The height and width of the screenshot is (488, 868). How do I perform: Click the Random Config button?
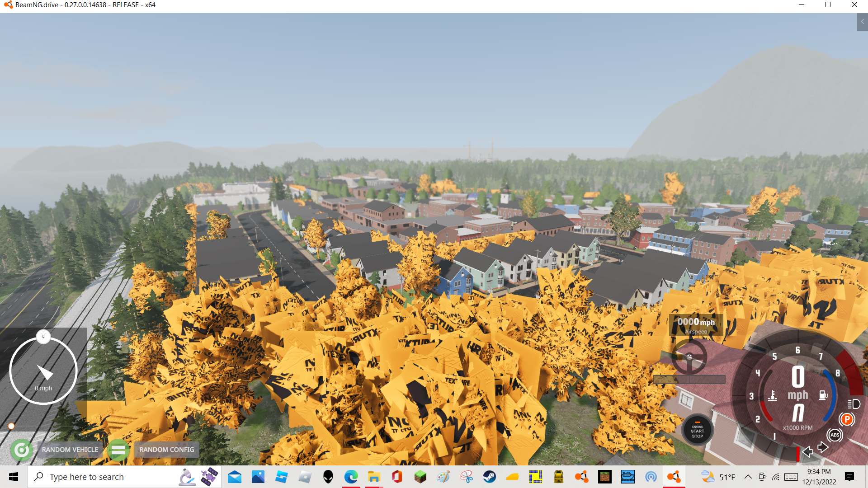click(166, 450)
